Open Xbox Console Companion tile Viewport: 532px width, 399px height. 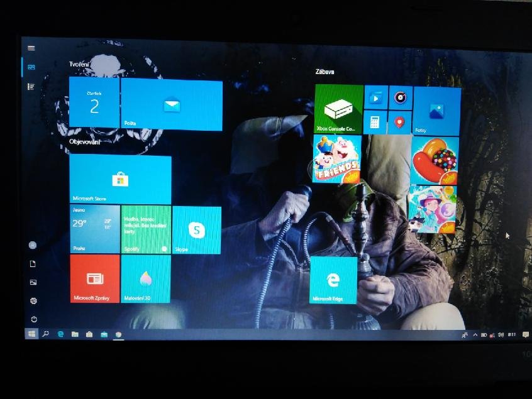tap(338, 109)
